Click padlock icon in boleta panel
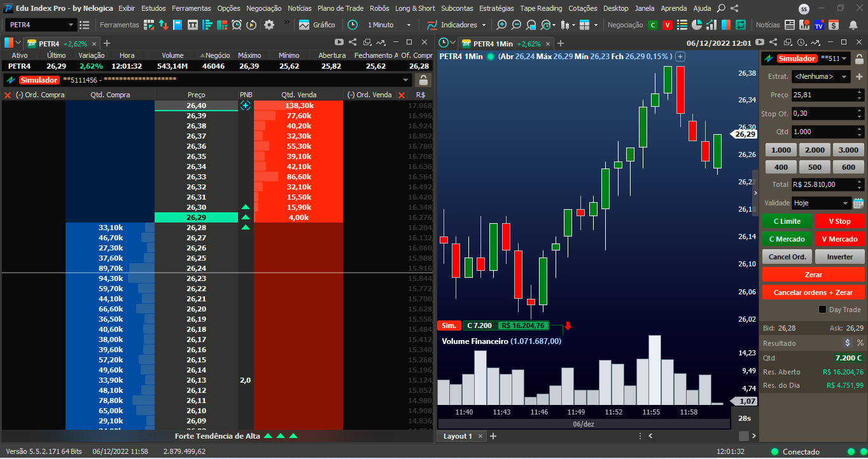 [x=859, y=58]
